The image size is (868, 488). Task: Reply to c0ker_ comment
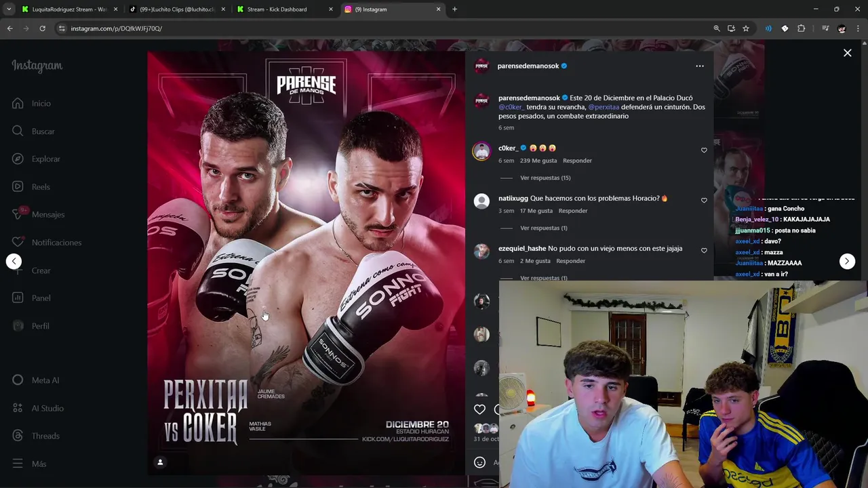coord(577,161)
